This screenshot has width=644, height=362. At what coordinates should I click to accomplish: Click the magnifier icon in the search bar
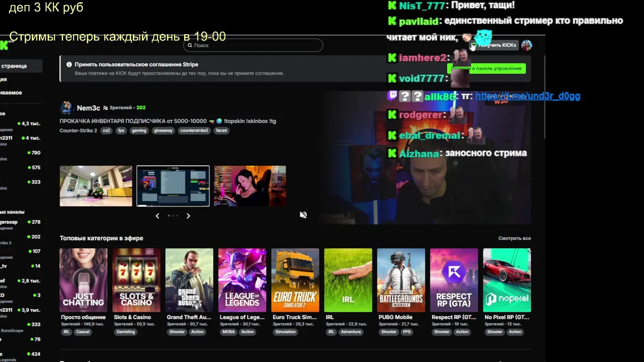pyautogui.click(x=190, y=45)
